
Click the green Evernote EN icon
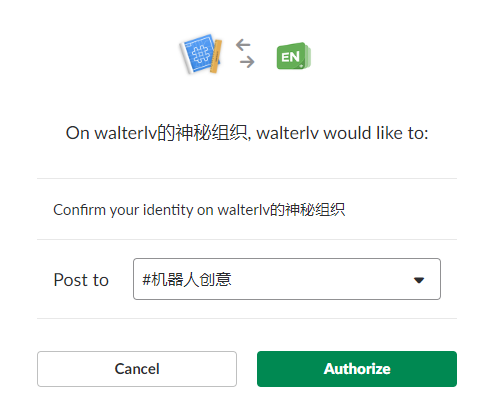click(x=294, y=56)
